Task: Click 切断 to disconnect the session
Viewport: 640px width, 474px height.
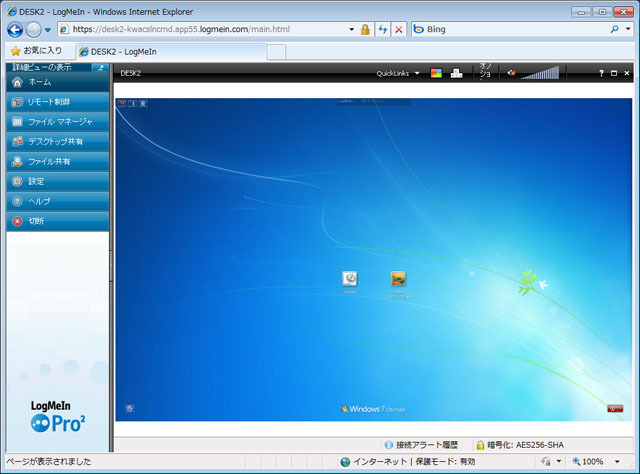Action: (58, 221)
